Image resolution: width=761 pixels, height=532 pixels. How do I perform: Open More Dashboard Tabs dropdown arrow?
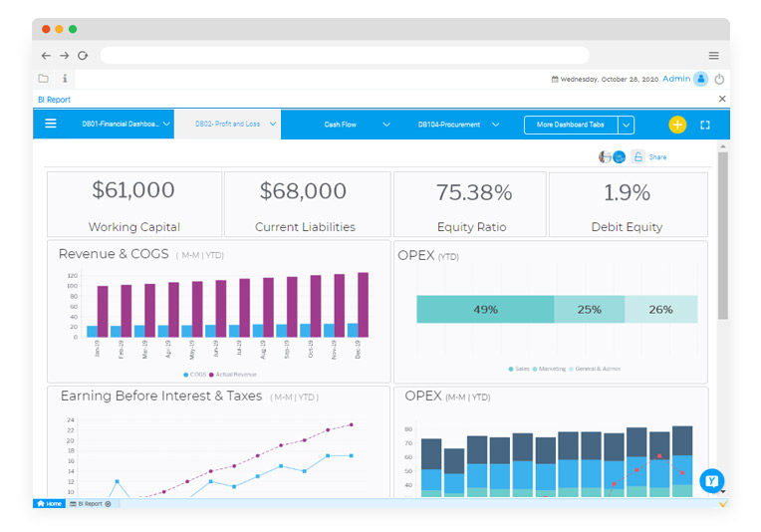[626, 125]
